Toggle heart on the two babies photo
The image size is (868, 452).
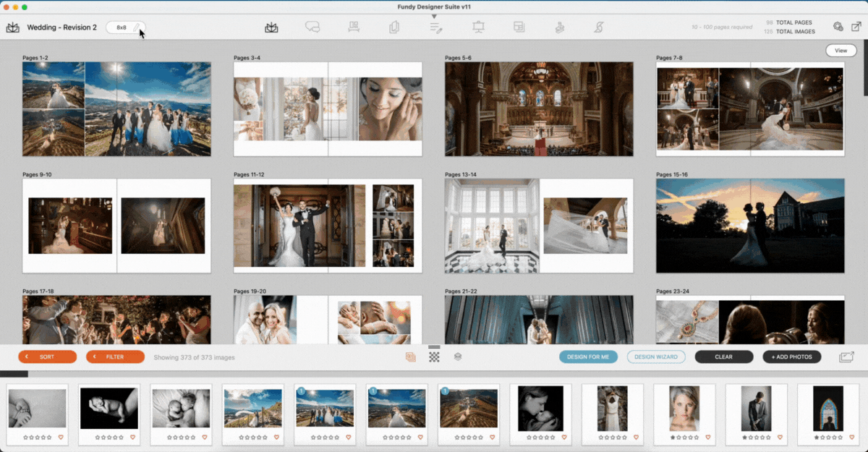click(x=205, y=437)
